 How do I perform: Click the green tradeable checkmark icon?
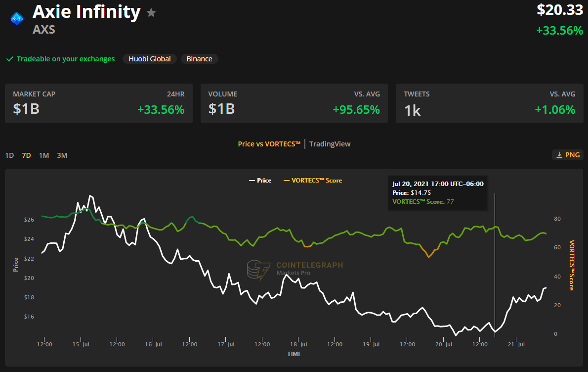point(9,59)
